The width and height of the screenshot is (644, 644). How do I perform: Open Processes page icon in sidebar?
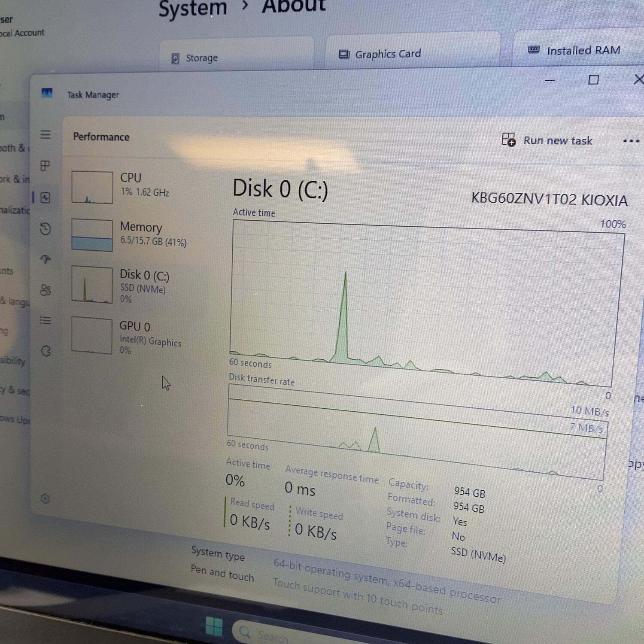[x=45, y=166]
